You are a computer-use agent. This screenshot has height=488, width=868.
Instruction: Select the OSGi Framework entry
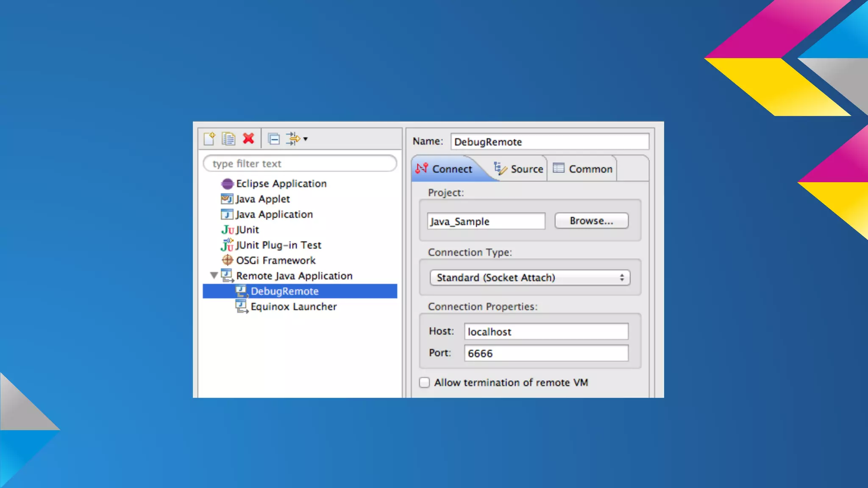click(x=275, y=260)
